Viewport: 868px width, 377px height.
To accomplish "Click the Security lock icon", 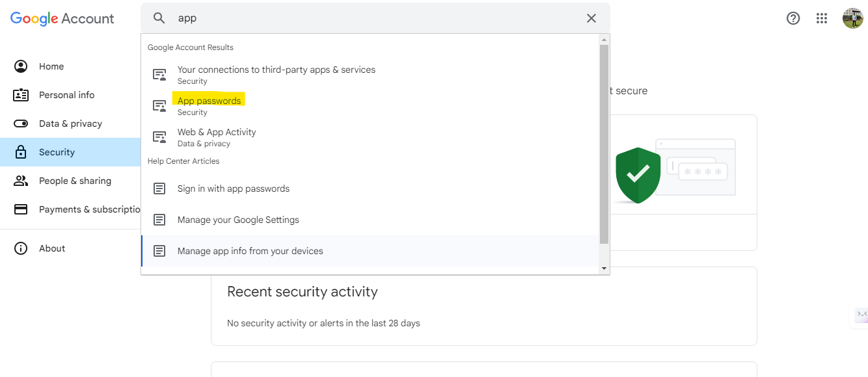I will [x=21, y=152].
